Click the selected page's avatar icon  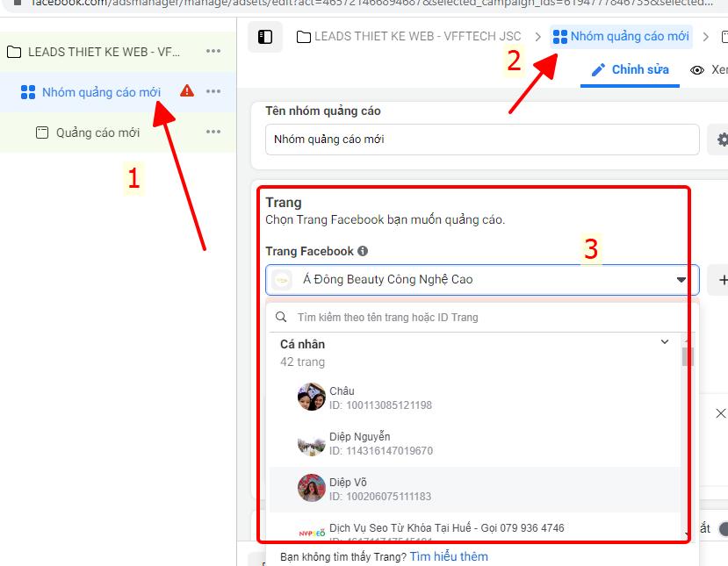click(x=282, y=280)
